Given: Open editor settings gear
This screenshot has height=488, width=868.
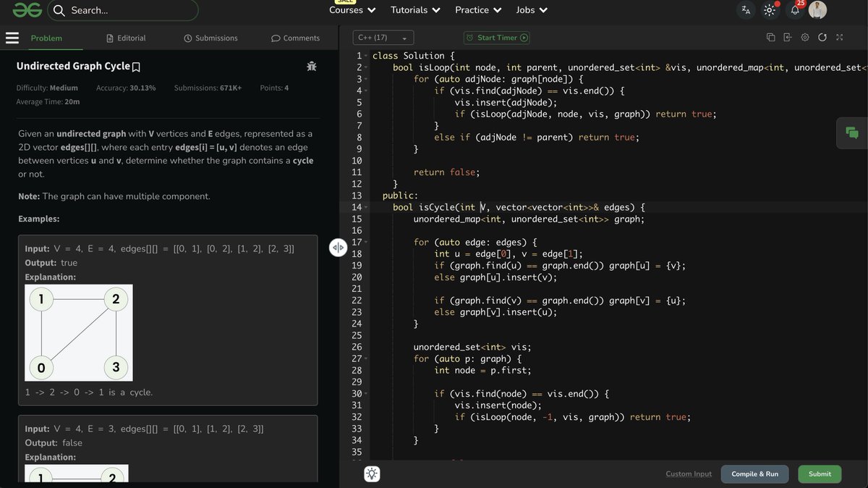Looking at the screenshot, I should (804, 38).
